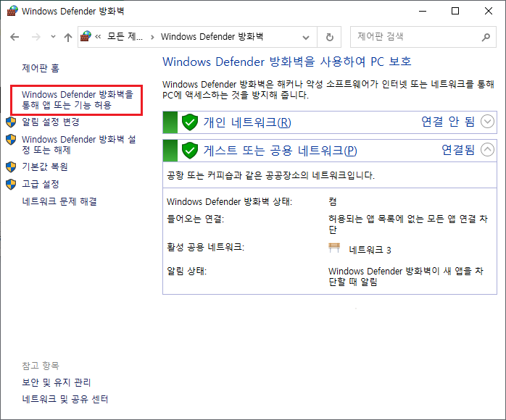Open 고급 설정 link
This screenshot has height=420, width=506.
(x=41, y=184)
